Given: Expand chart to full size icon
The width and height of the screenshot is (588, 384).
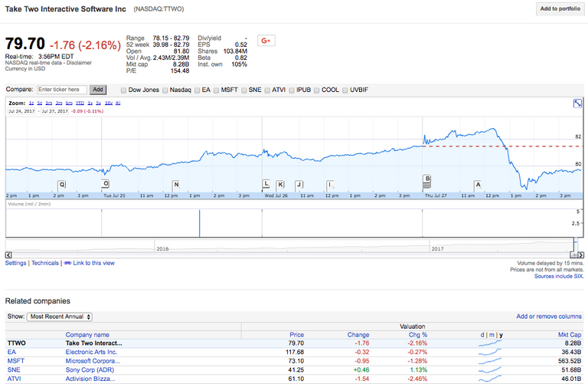Looking at the screenshot, I should [577, 103].
